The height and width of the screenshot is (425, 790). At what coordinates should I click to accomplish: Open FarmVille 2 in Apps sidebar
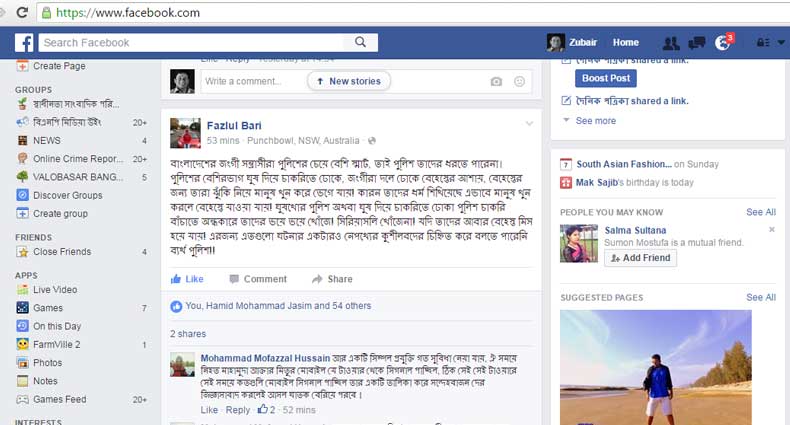click(56, 345)
